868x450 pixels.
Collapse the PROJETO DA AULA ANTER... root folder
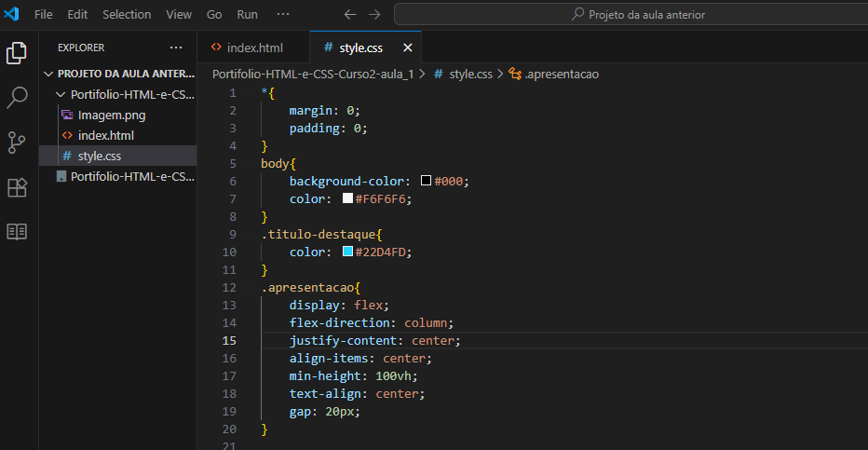(48, 74)
